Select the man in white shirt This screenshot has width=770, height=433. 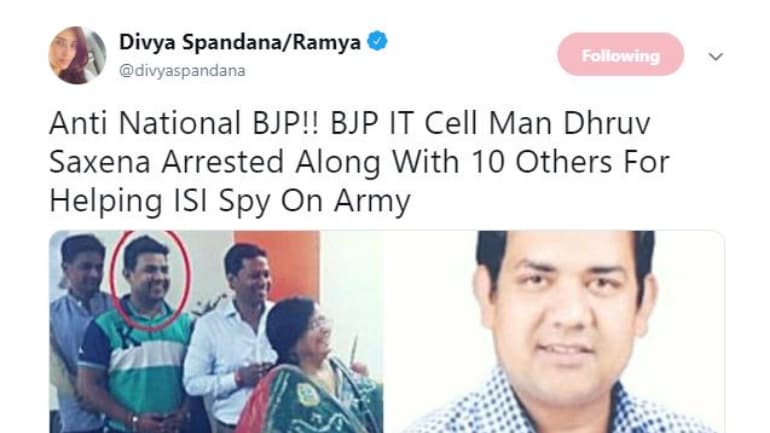pyautogui.click(x=231, y=339)
